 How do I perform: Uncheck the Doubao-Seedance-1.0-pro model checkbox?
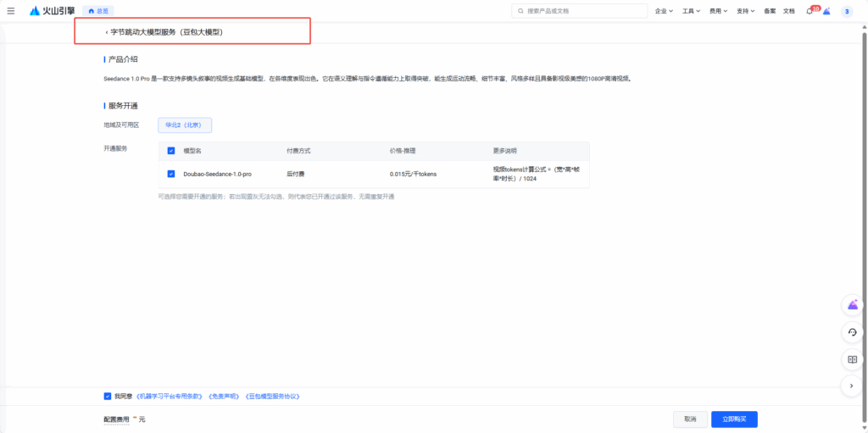[171, 174]
